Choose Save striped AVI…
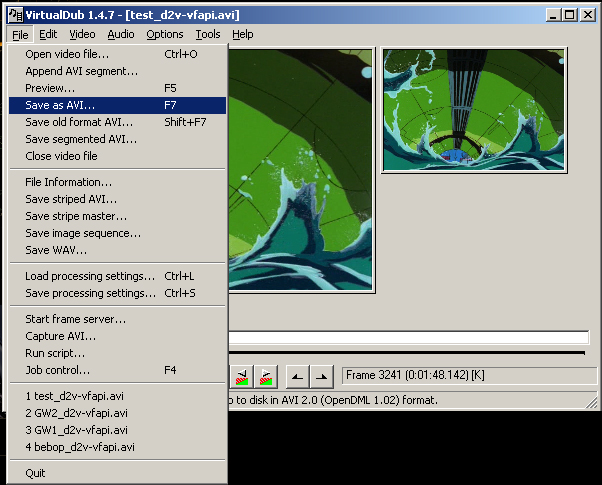The height and width of the screenshot is (485, 602). coord(117,199)
